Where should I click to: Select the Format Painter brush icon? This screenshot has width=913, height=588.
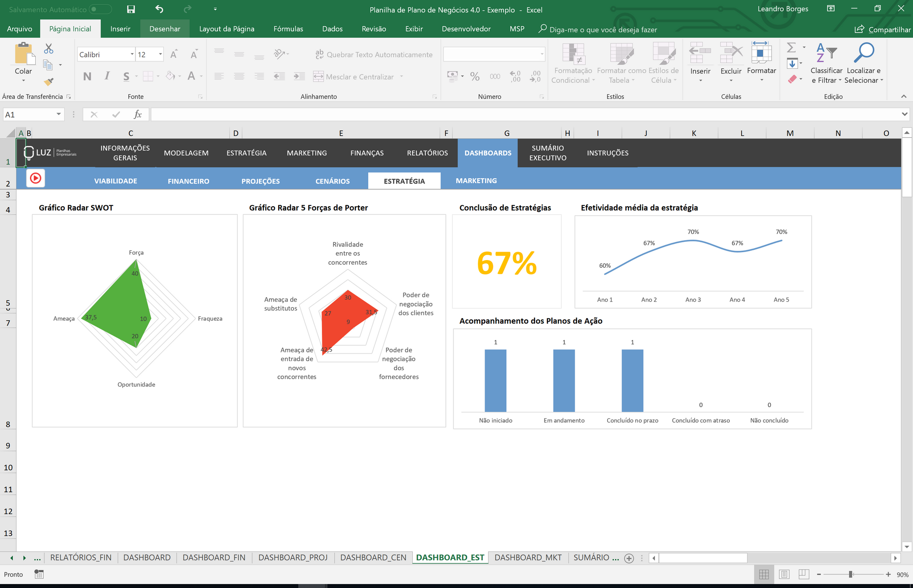tap(49, 82)
